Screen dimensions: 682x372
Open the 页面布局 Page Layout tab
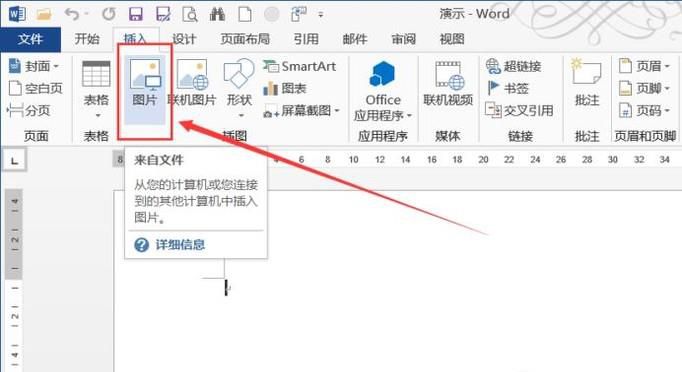click(x=245, y=39)
